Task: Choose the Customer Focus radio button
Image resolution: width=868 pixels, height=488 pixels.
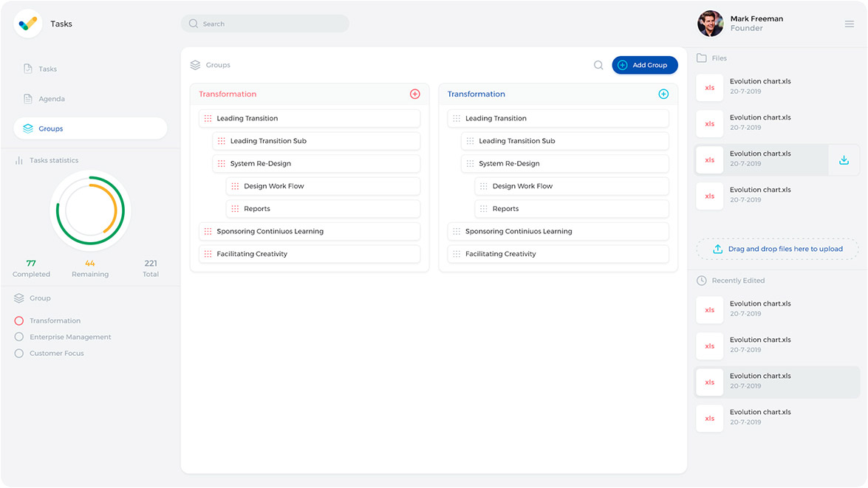Action: (x=18, y=353)
